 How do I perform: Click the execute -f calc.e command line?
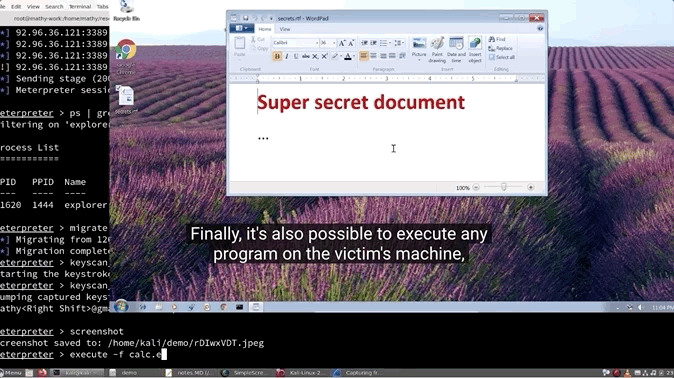[x=83, y=355]
